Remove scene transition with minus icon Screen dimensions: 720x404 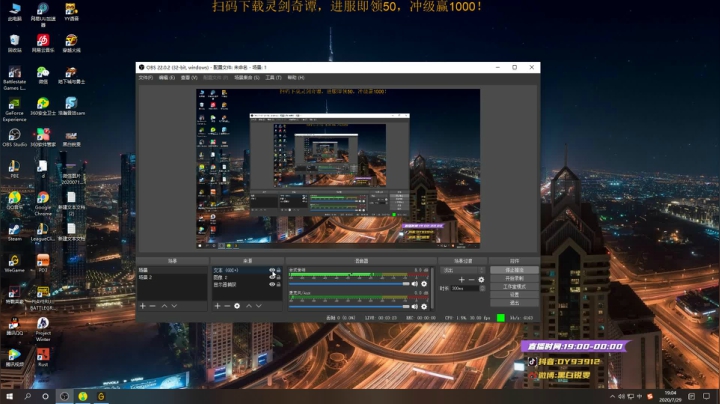[471, 280]
